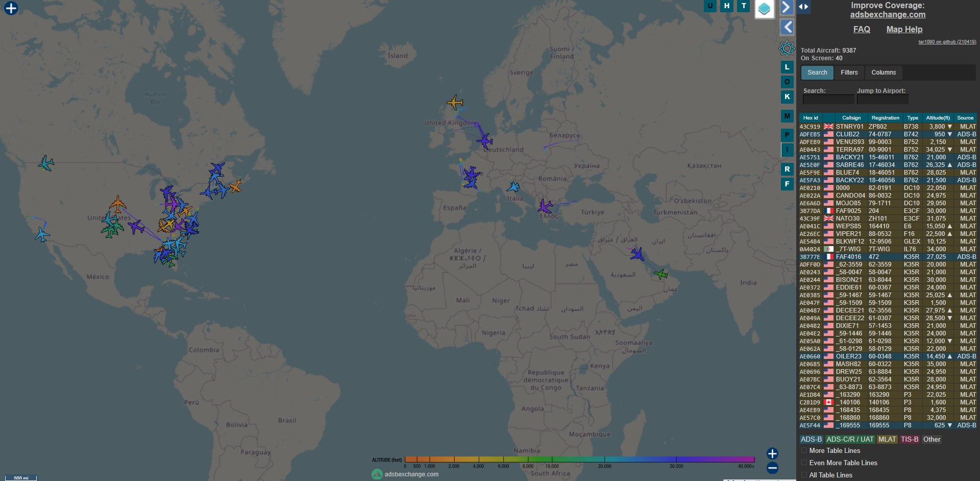The width and height of the screenshot is (980, 481).
Task: Sort table by Hex id column
Action: pyautogui.click(x=811, y=118)
